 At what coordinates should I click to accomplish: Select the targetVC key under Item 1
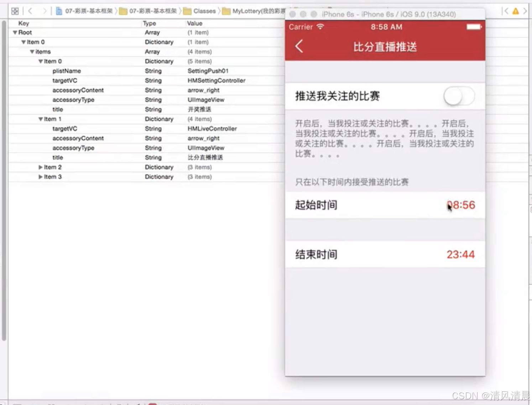coord(65,128)
